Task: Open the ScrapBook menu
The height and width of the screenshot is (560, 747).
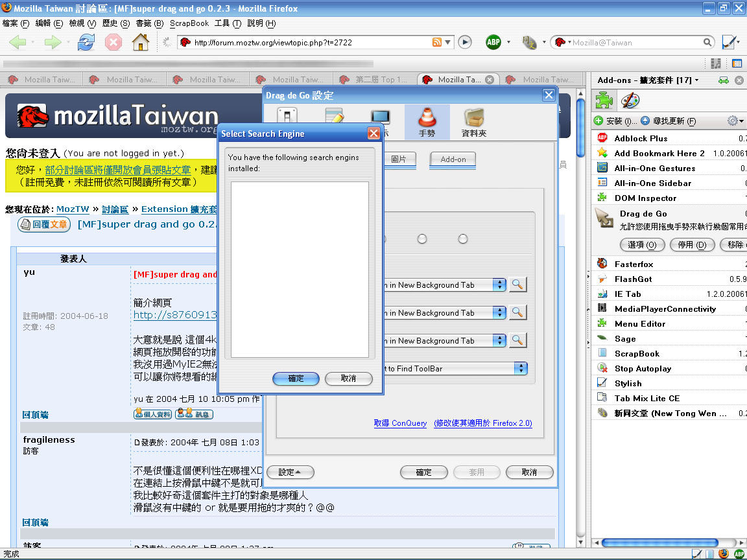Action: 189,23
